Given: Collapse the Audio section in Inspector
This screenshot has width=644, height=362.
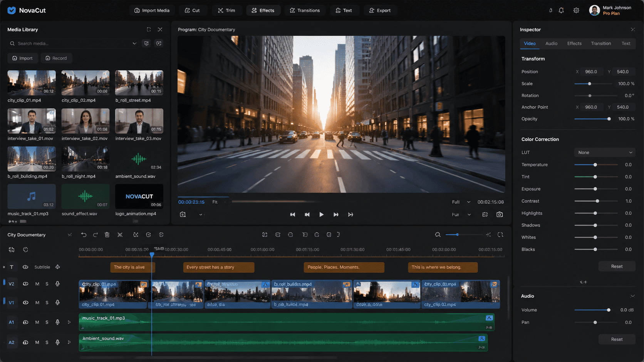Looking at the screenshot, I should pos(632,296).
